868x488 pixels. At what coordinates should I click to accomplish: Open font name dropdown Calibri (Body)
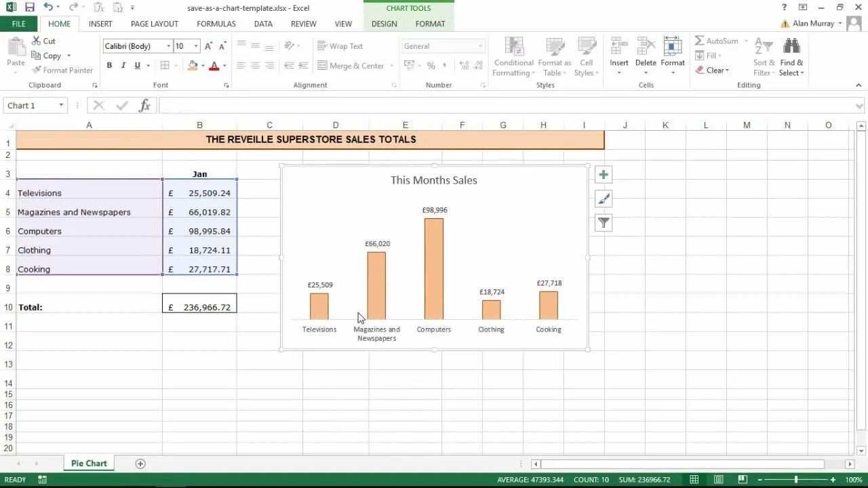(168, 46)
